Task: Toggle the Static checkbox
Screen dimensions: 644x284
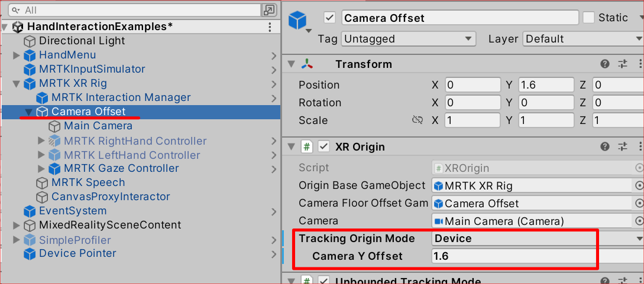Action: [589, 18]
